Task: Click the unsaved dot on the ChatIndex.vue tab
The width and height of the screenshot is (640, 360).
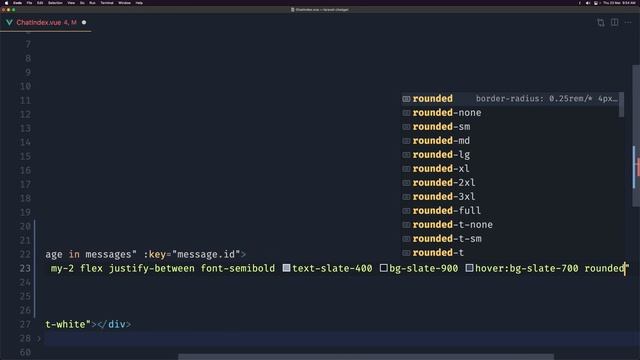Action: [x=84, y=22]
